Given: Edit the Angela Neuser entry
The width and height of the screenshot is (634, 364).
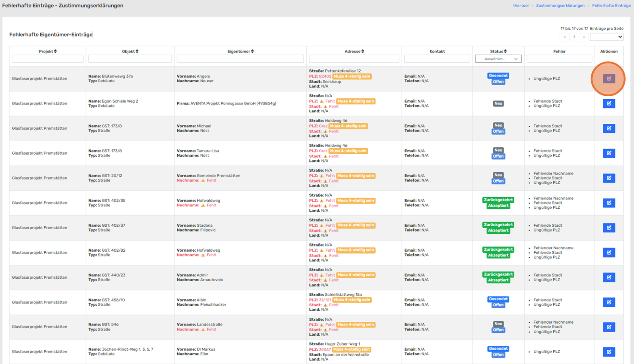Looking at the screenshot, I should [608, 79].
